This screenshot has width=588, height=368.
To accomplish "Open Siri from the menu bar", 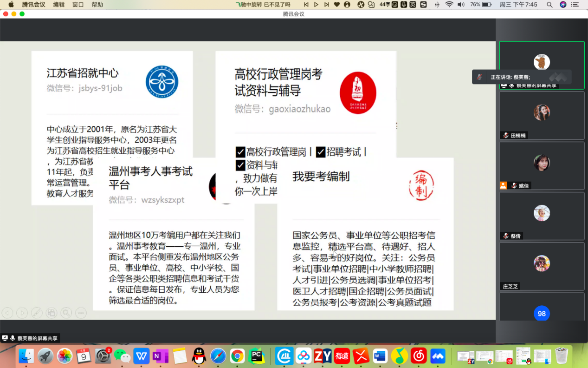I will pyautogui.click(x=563, y=5).
